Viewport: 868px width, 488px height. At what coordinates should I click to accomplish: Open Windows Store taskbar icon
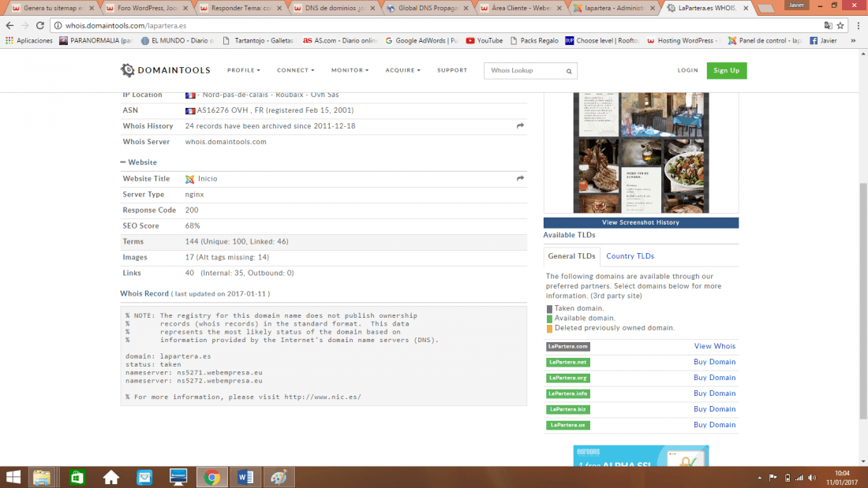[77, 477]
